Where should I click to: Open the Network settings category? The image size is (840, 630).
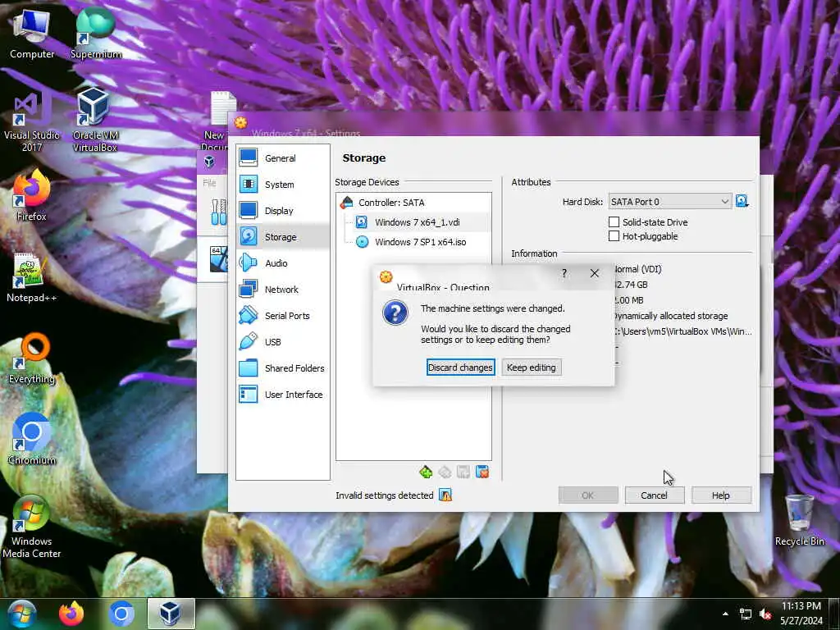(x=282, y=290)
